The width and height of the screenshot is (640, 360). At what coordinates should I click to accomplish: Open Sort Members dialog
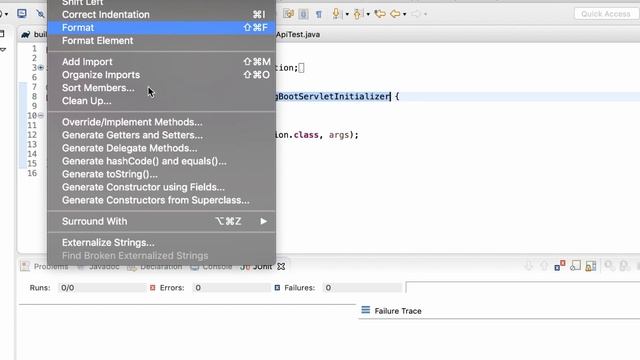click(x=161, y=88)
